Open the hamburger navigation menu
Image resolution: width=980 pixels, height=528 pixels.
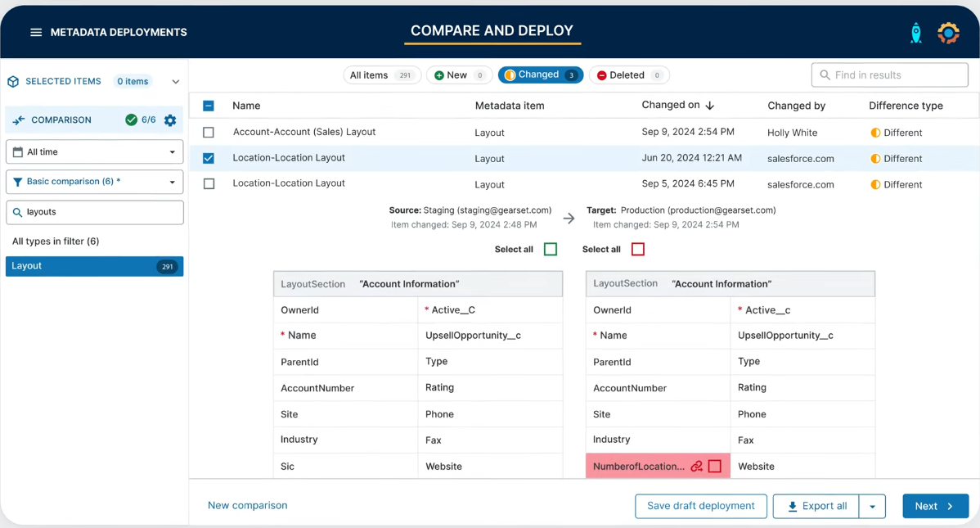click(x=36, y=33)
